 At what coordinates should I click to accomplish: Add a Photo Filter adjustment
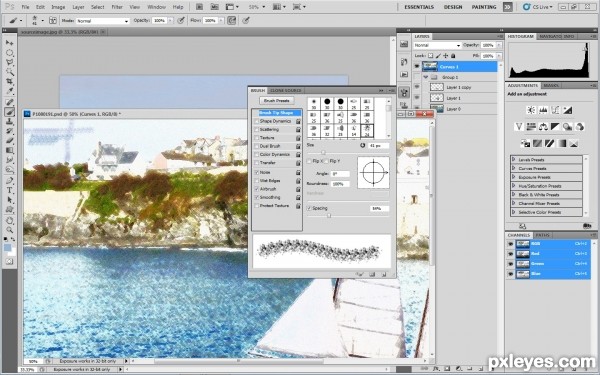tap(567, 126)
